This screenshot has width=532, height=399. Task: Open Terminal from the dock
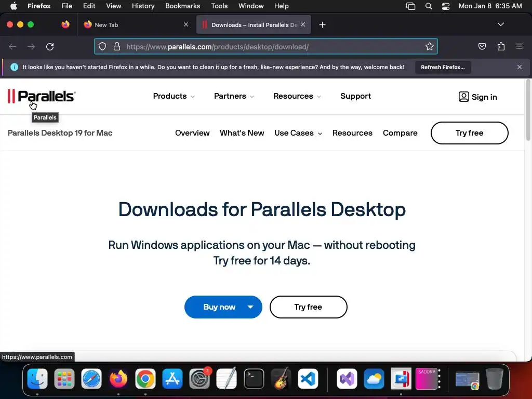pyautogui.click(x=254, y=379)
